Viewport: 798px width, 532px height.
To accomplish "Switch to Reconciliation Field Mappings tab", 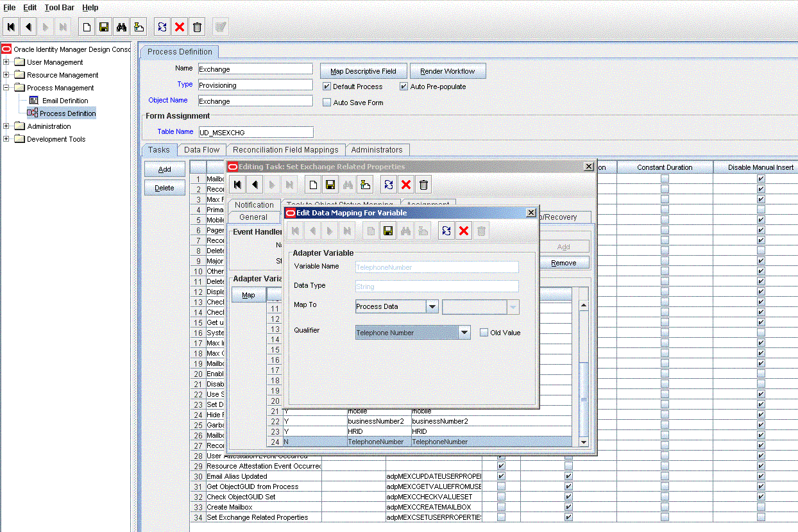I will click(x=285, y=150).
